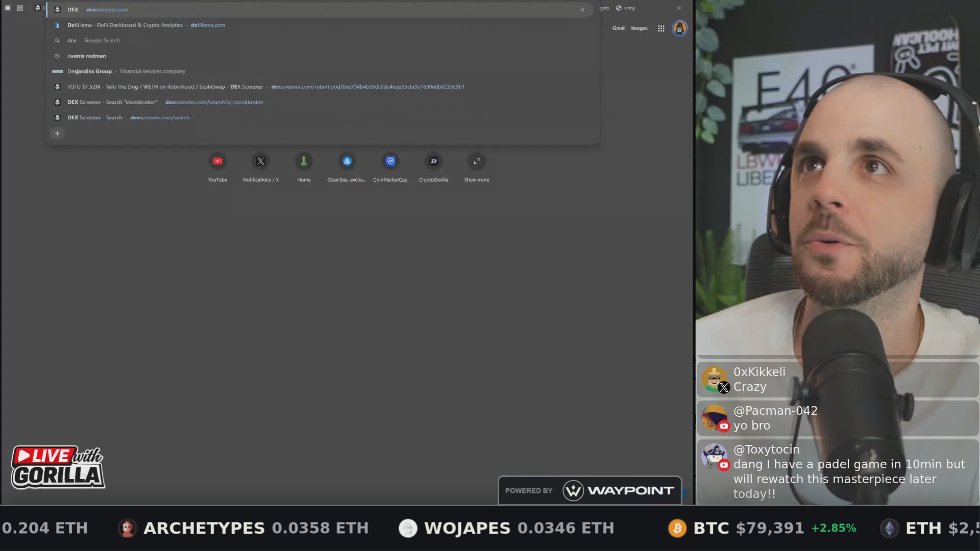Open the OpenSea shortcut icon
This screenshot has width=980, height=551.
coord(347,161)
